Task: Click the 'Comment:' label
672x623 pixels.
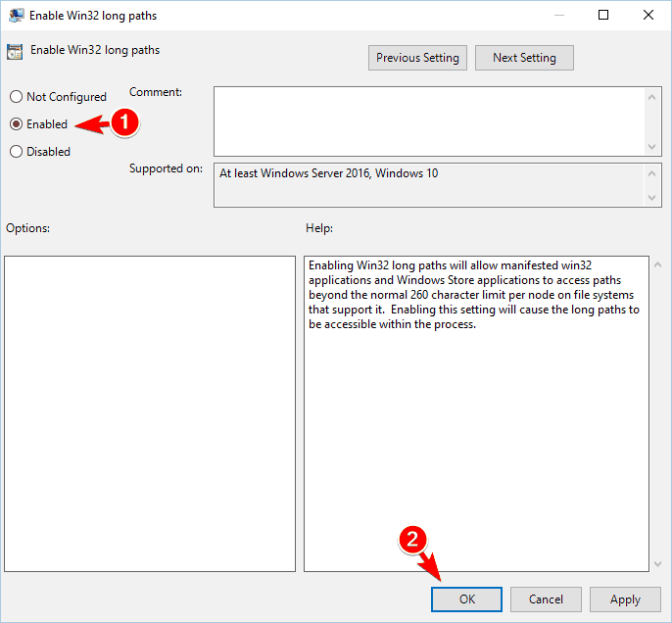Action: [x=156, y=92]
